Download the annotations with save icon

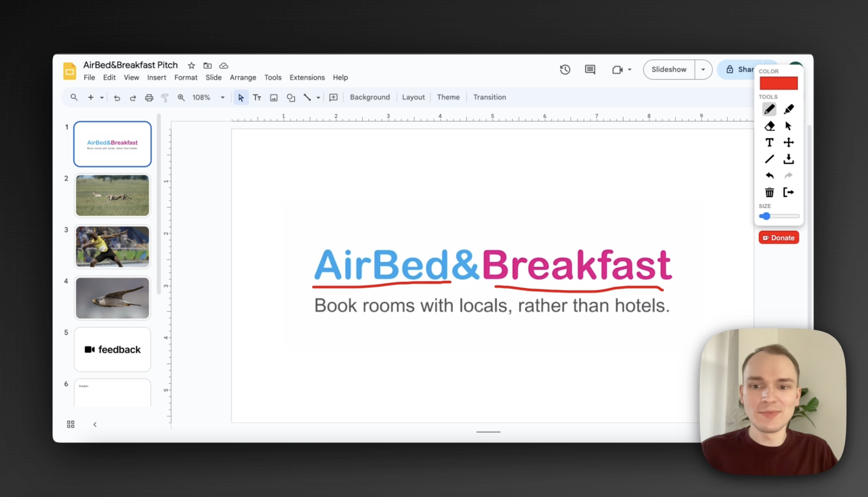coord(789,159)
